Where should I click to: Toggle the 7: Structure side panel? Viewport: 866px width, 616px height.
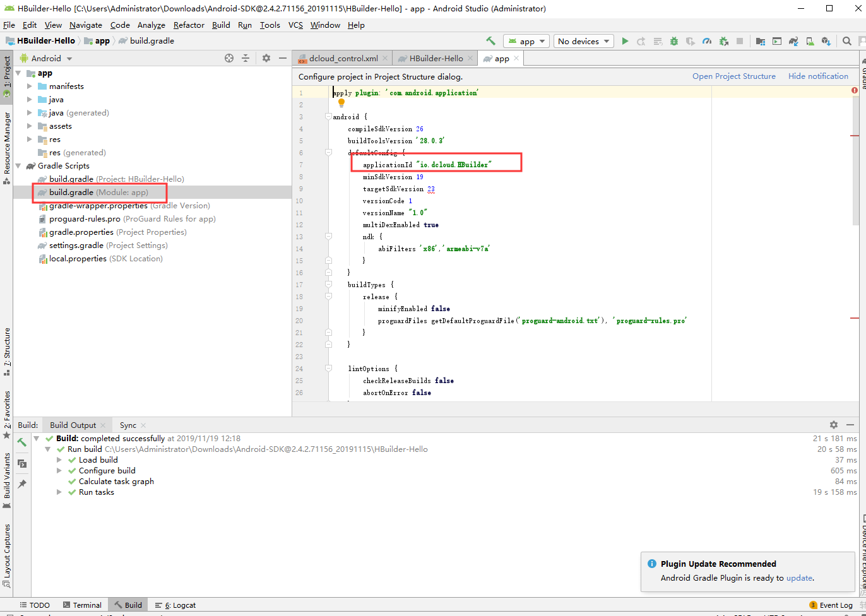7,352
